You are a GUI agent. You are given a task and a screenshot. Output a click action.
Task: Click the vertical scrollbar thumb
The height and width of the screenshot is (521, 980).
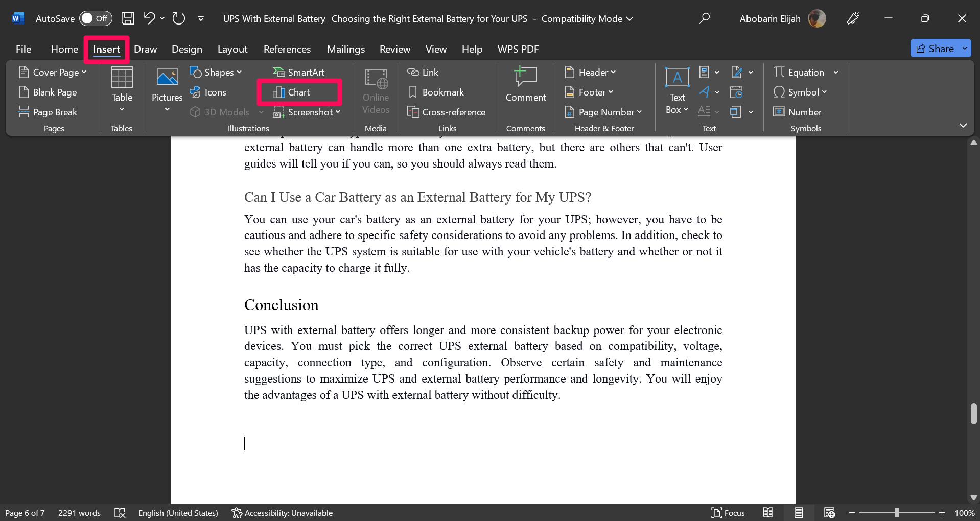tap(973, 414)
